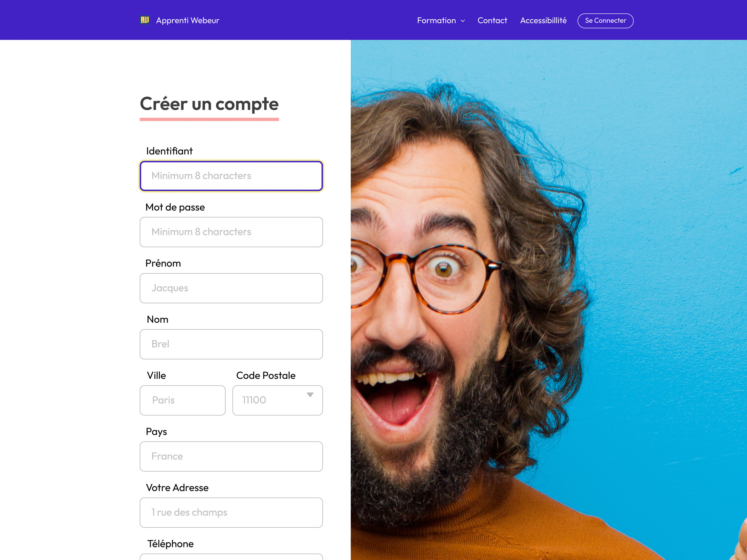
Task: Click the Créer un compte heading
Action: pyautogui.click(x=209, y=104)
